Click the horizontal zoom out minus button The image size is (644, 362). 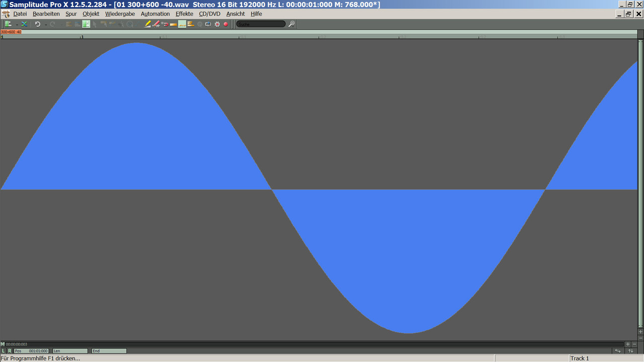[634, 344]
